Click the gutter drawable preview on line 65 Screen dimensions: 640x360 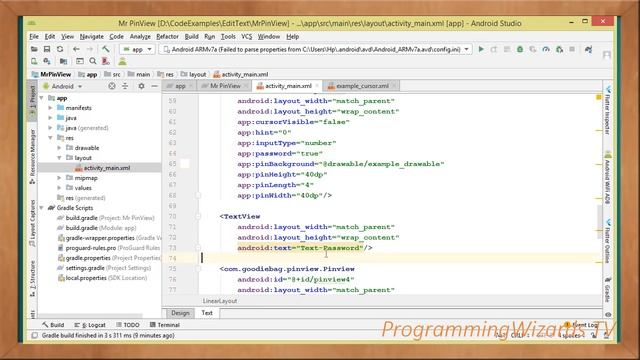click(x=185, y=164)
